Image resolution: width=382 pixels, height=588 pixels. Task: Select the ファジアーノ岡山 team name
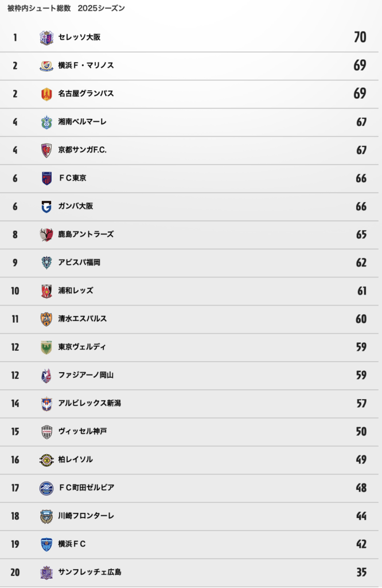point(86,375)
